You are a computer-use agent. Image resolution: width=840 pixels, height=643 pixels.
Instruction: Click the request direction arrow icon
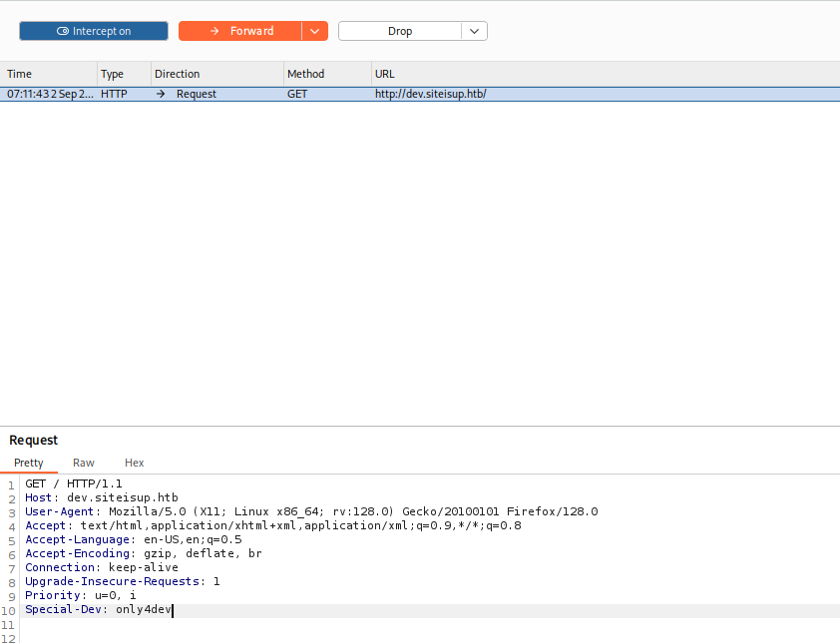[x=161, y=94]
